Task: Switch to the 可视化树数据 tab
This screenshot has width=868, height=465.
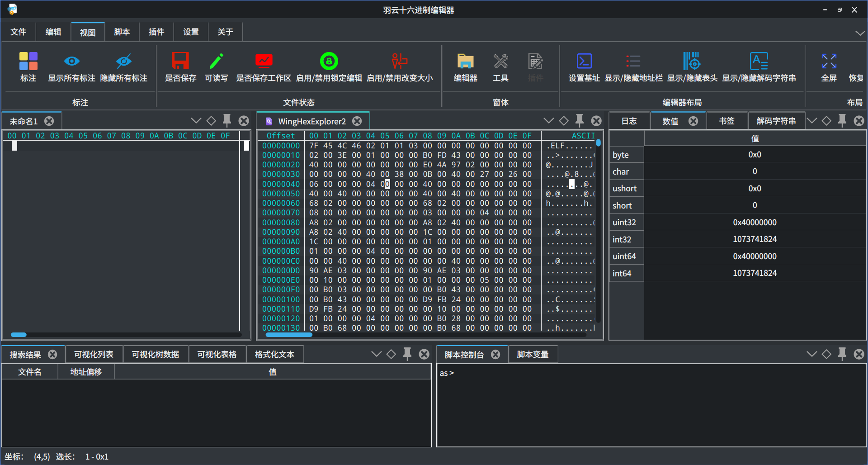Action: click(155, 354)
